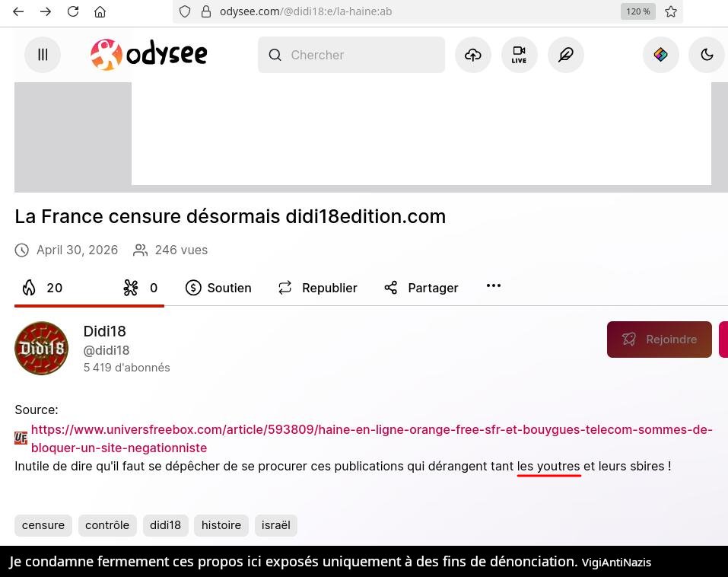Go back with the browser back arrow
This screenshot has height=577, width=728.
point(18,11)
